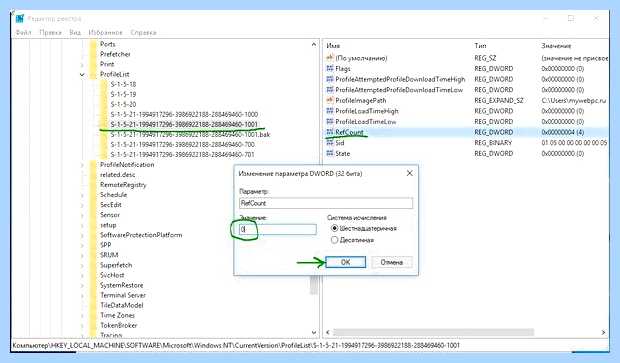Select the key ending in 288469460-1000
620x363 pixels.
(184, 114)
